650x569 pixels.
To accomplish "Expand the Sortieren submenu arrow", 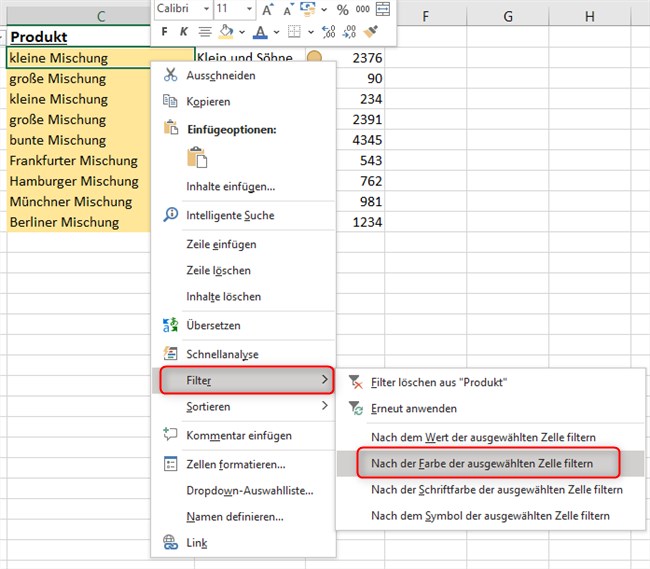I will 325,405.
